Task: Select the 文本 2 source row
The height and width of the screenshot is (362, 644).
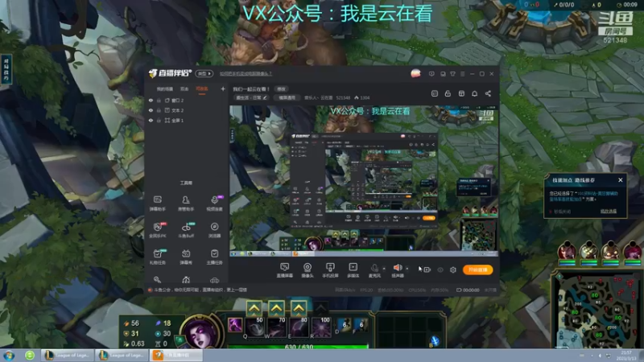Action: [186, 110]
